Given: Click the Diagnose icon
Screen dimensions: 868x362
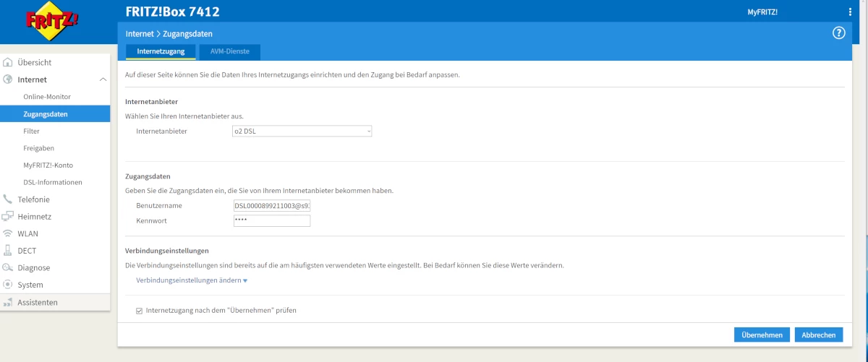Looking at the screenshot, I should [9, 267].
